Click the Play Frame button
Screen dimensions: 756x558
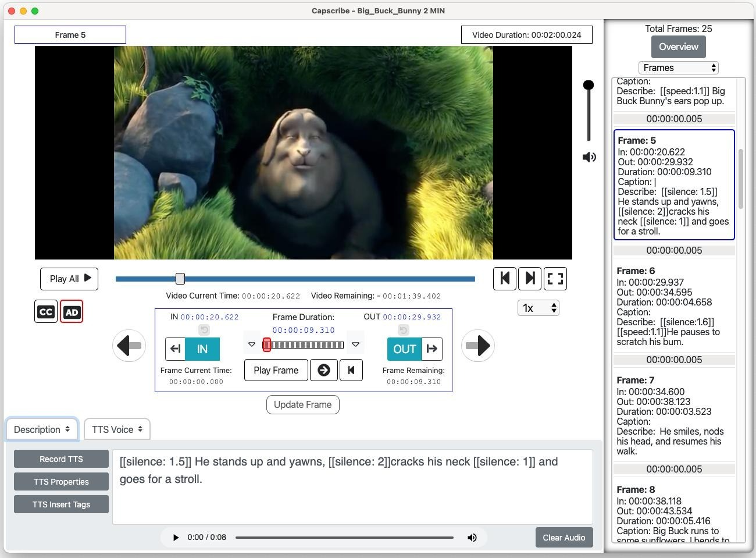point(276,370)
